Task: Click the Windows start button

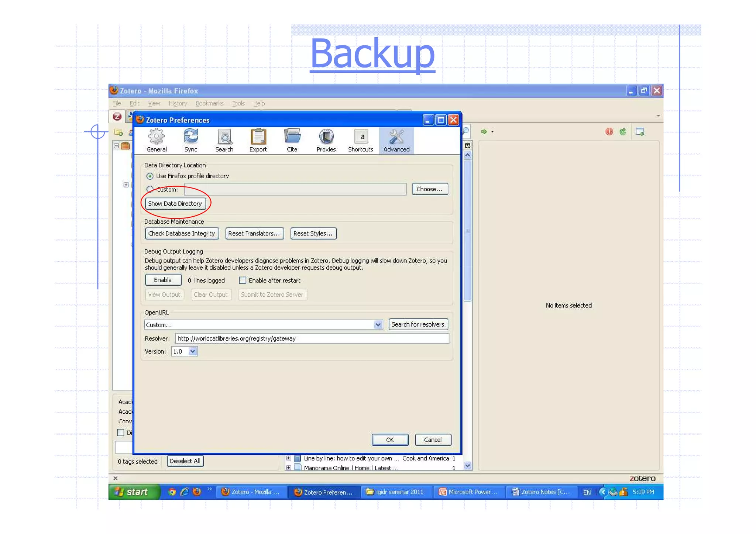Action: coord(134,492)
